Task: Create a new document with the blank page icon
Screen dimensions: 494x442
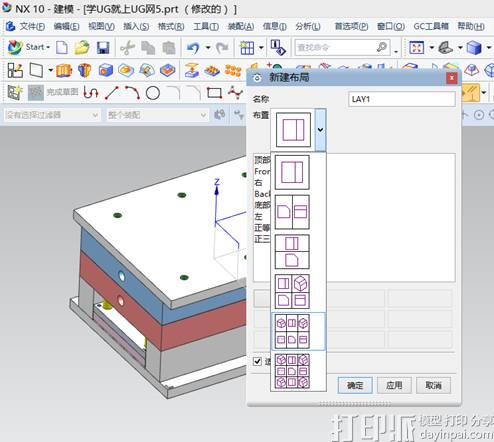Action: click(62, 48)
